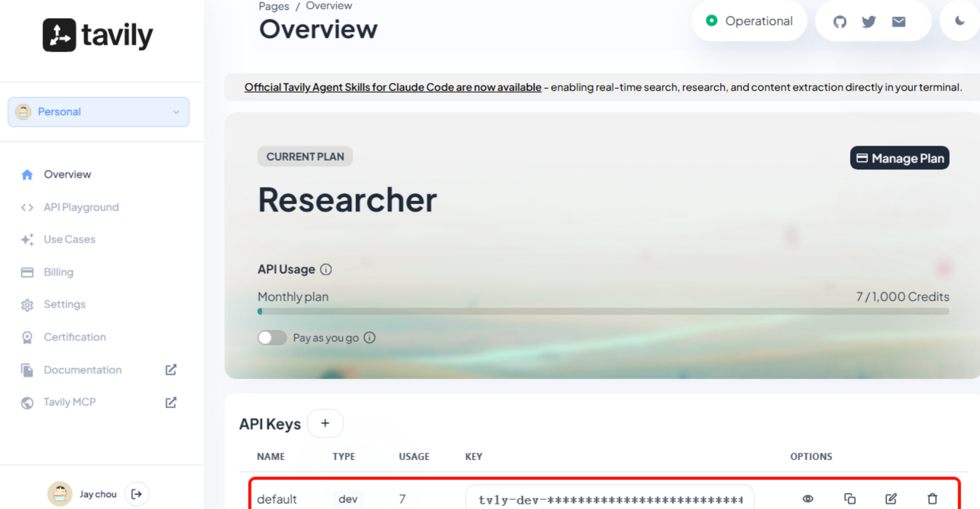Open the Tavily Agent Skills announcement link

coord(393,87)
